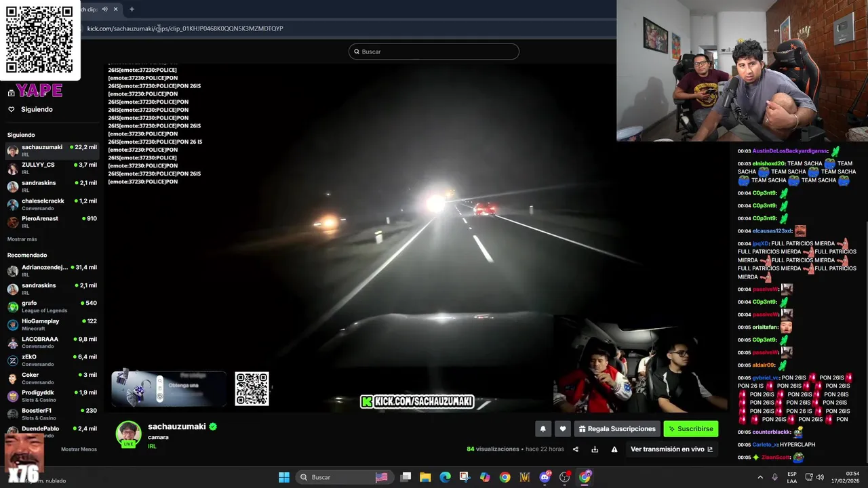Open the upper sandraskins entry under Siguiendo
Viewport: 868px width, 488px height.
52,186
